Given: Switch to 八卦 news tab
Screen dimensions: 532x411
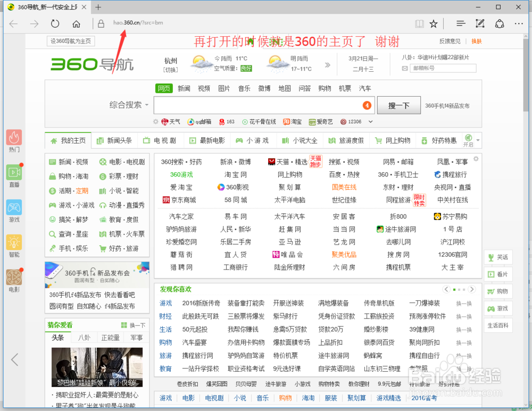Looking at the screenshot, I should click(x=84, y=338).
